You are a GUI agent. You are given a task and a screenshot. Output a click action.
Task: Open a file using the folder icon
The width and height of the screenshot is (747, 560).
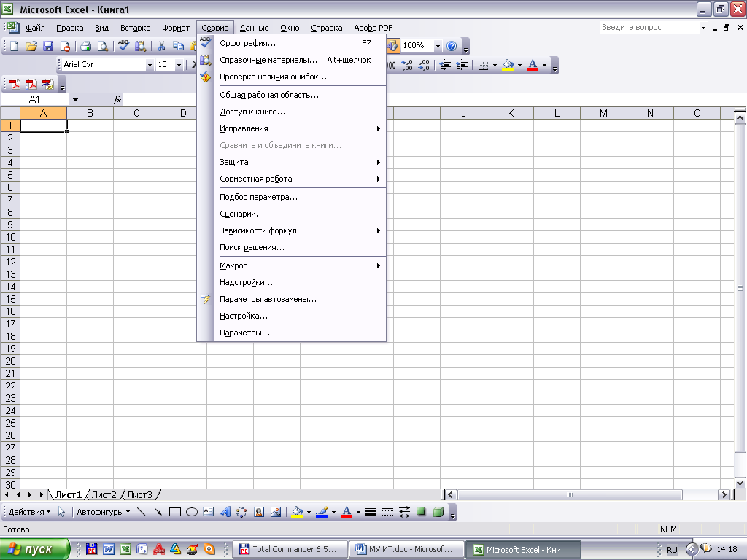coord(31,46)
